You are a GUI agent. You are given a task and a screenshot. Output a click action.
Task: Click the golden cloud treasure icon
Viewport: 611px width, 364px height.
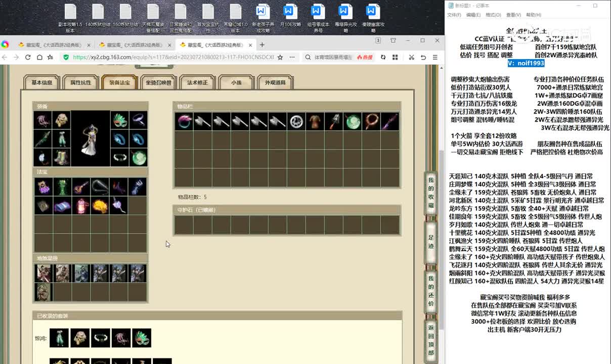coord(100,205)
